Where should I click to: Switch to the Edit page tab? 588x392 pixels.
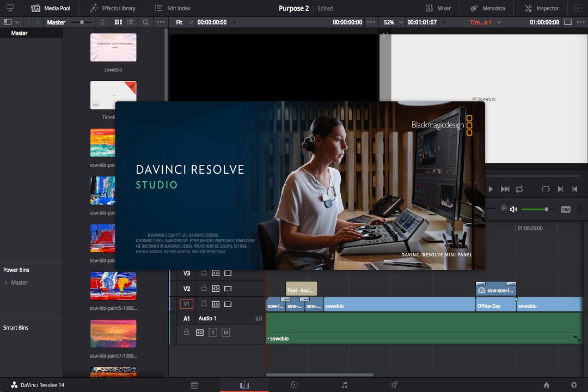tap(244, 385)
